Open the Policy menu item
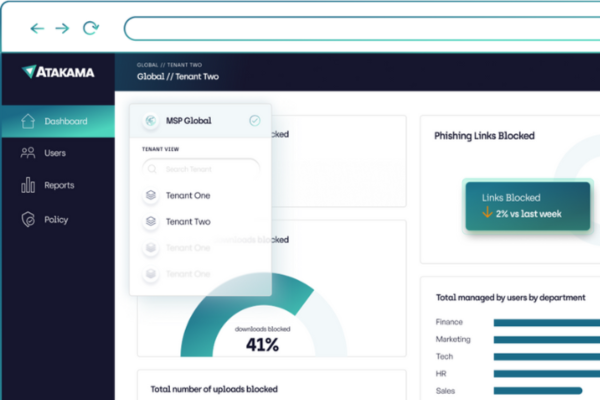 56,219
